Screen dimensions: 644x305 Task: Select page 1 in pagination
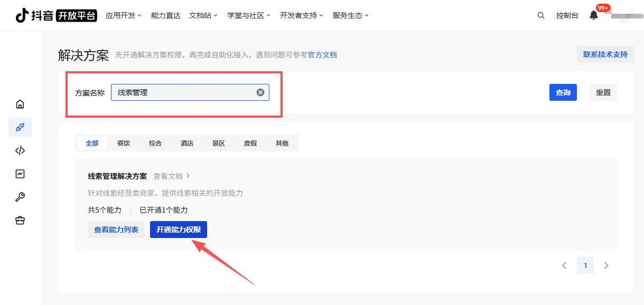585,265
